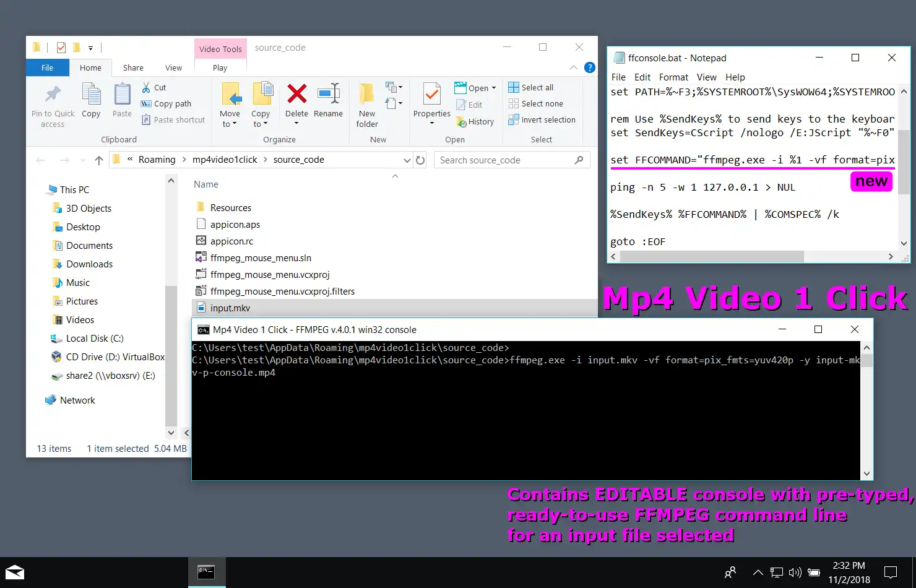Image resolution: width=916 pixels, height=588 pixels.
Task: Click the Rename ribbon icon
Action: click(328, 94)
